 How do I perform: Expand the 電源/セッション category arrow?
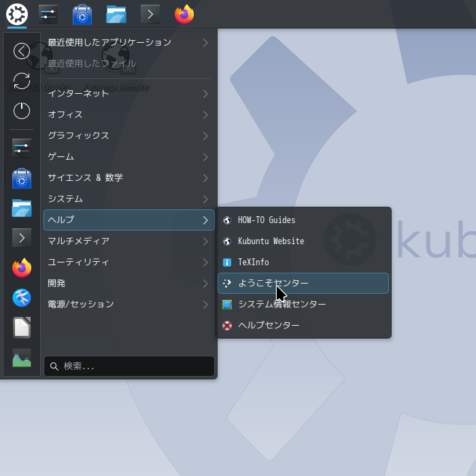point(205,305)
